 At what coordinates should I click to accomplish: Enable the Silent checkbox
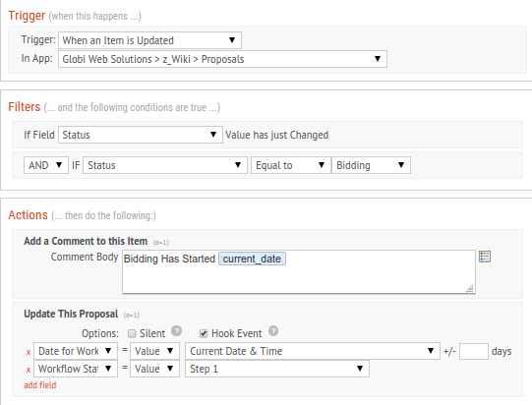[132, 333]
